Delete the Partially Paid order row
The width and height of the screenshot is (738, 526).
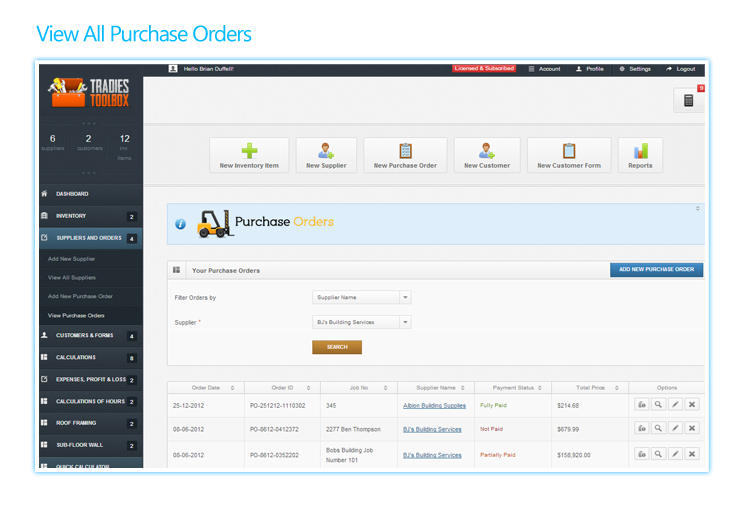692,454
